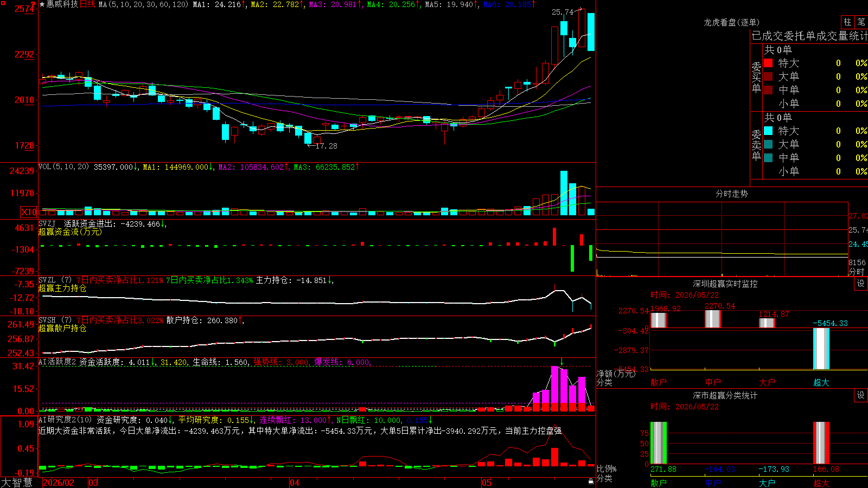Click the red 特大 buy-order color swatch

pyautogui.click(x=768, y=63)
